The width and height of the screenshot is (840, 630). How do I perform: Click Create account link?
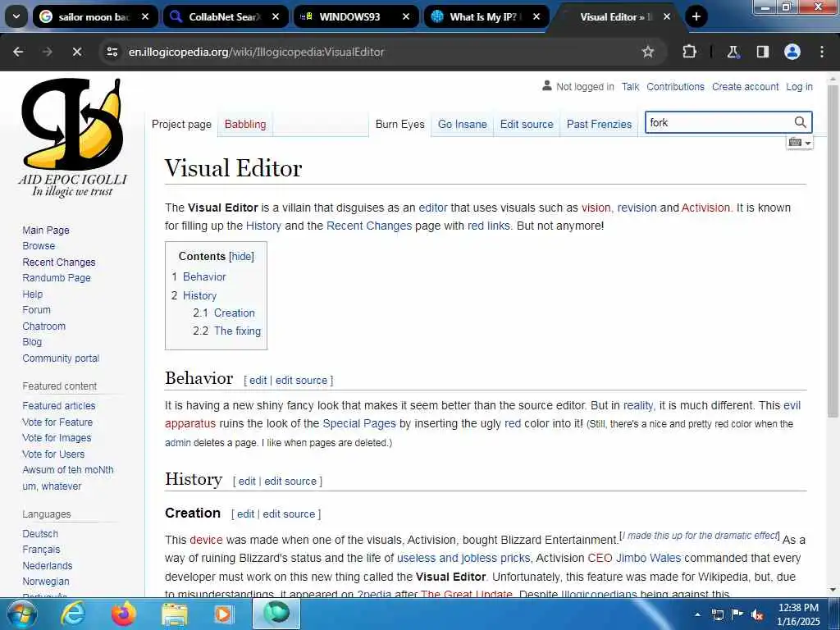[x=745, y=87]
